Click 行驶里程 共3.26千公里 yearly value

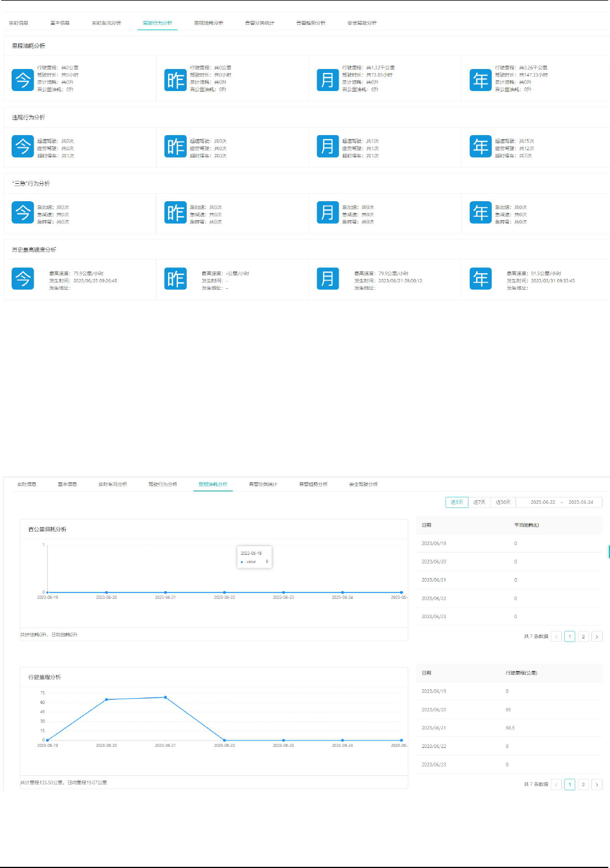point(521,68)
